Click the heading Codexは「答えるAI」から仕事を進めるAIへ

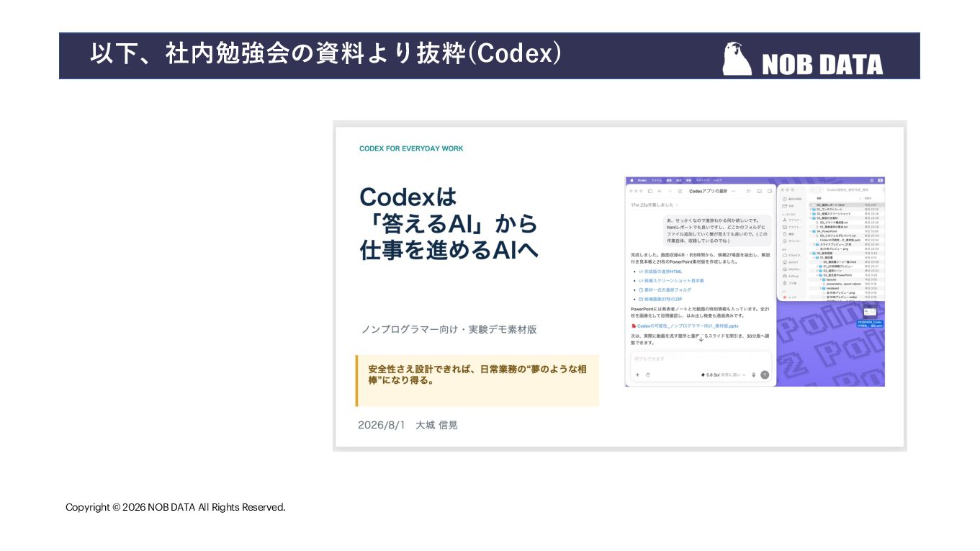pos(449,223)
